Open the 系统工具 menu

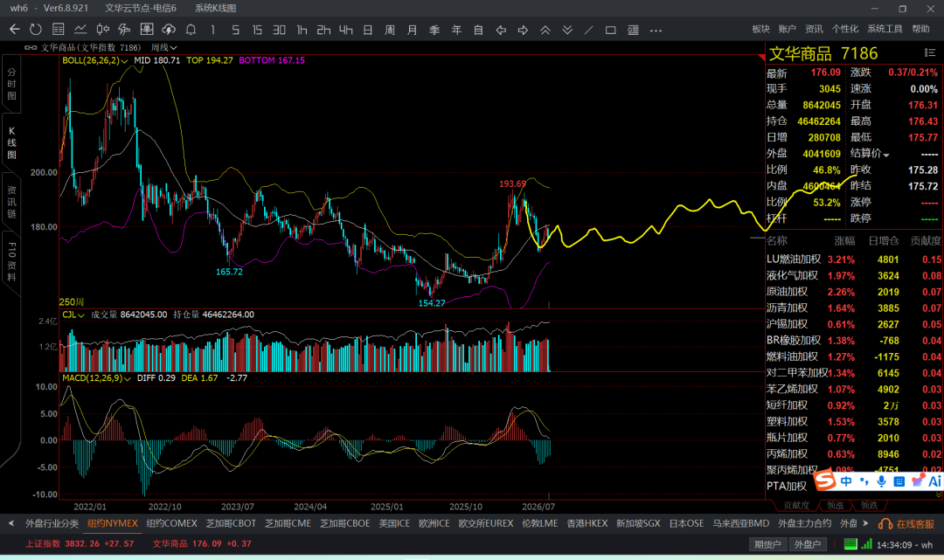point(885,29)
